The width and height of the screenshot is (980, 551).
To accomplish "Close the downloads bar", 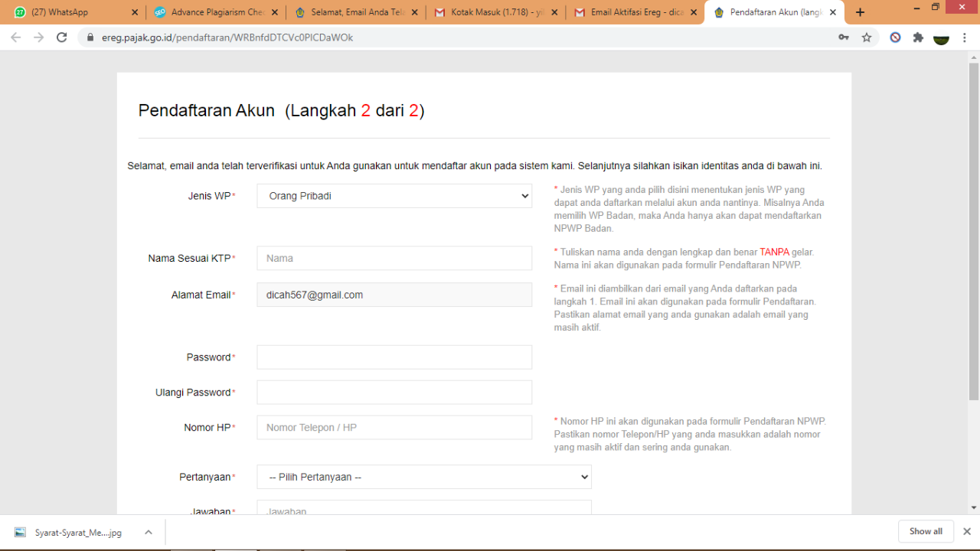I will (967, 531).
